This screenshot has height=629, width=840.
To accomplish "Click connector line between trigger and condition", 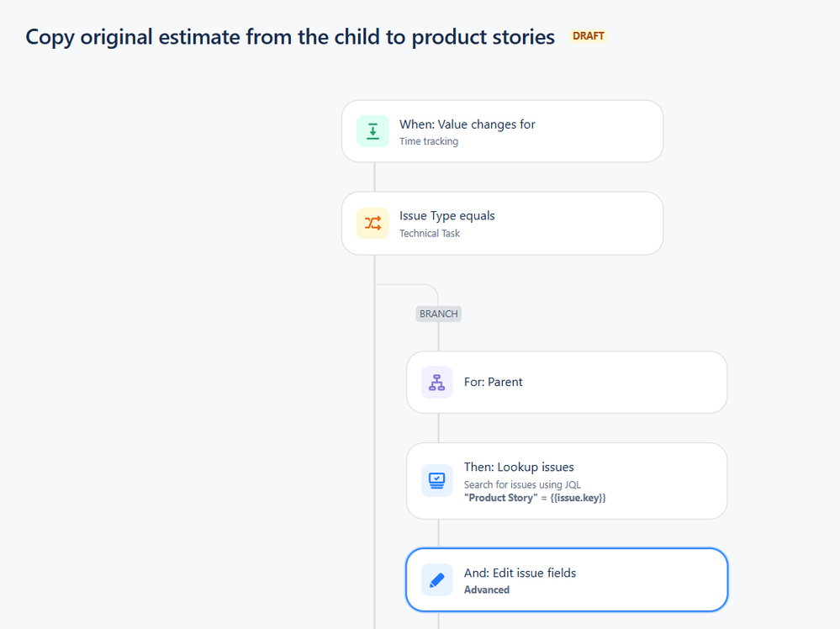I will (x=374, y=177).
